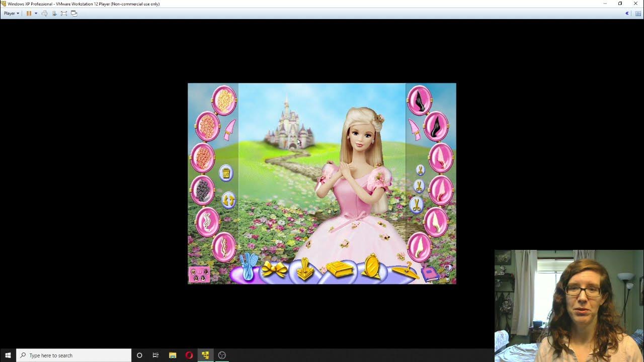This screenshot has height=362, width=644.
Task: Open the yellow ribbon bow category
Action: [274, 270]
